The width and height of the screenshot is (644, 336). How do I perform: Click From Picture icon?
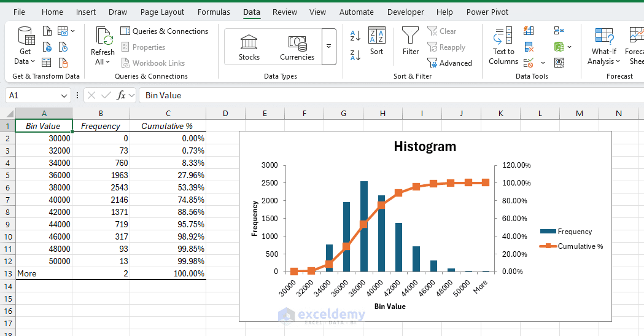click(x=63, y=31)
